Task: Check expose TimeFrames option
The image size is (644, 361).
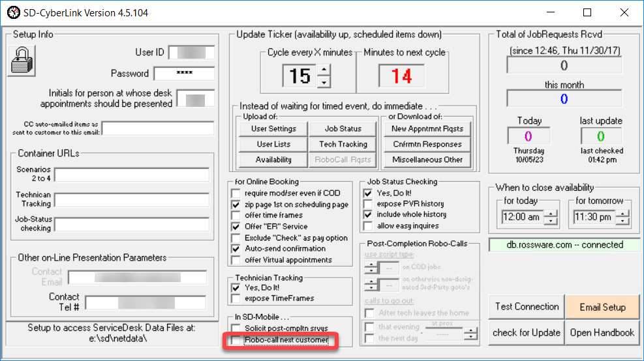Action: pos(236,298)
